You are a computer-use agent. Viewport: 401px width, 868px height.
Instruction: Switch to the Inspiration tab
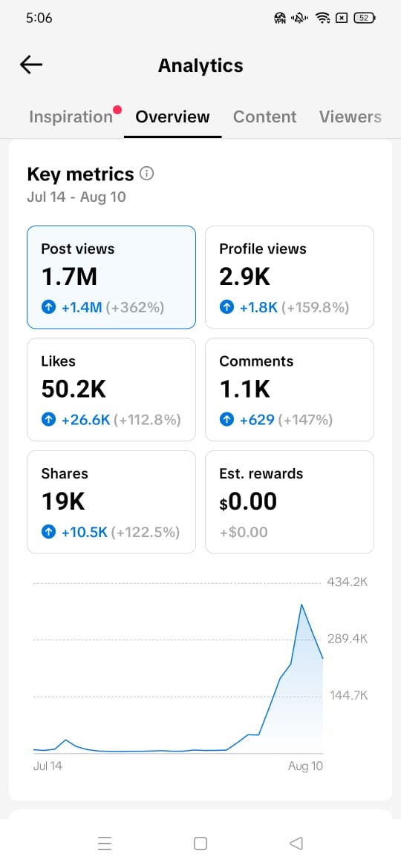tap(71, 116)
